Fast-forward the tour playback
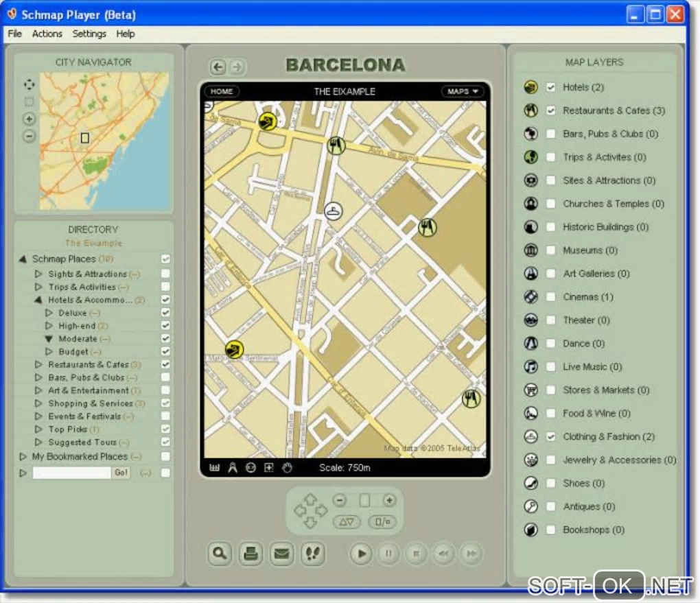This screenshot has height=603, width=700. [x=471, y=554]
